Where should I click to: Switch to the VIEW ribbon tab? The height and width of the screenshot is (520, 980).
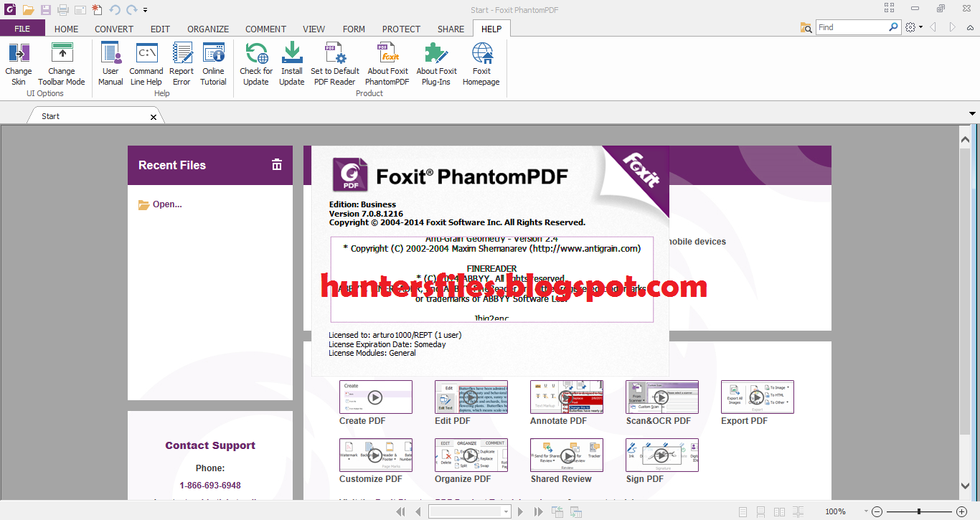(314, 29)
